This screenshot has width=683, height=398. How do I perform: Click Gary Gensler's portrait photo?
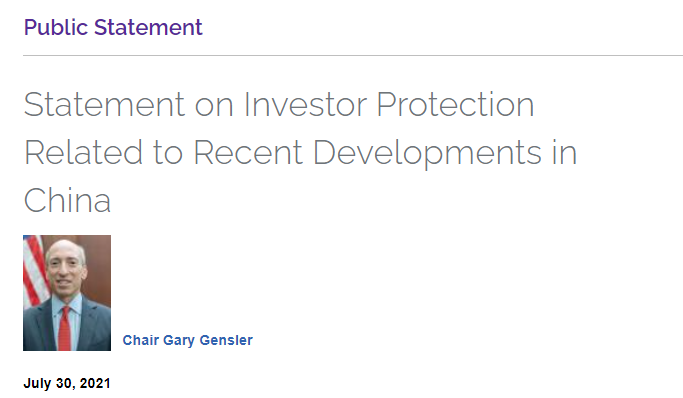(x=67, y=293)
